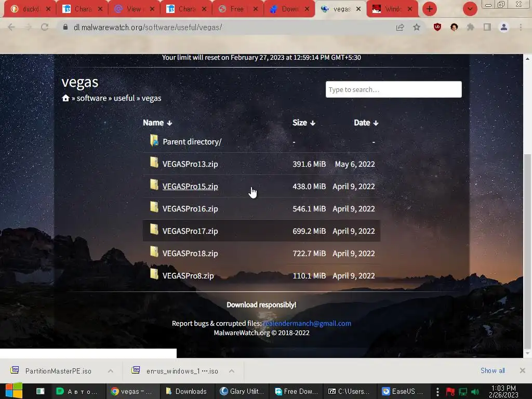
Task: Open the C:\Users taskbar window
Action: pos(350,391)
